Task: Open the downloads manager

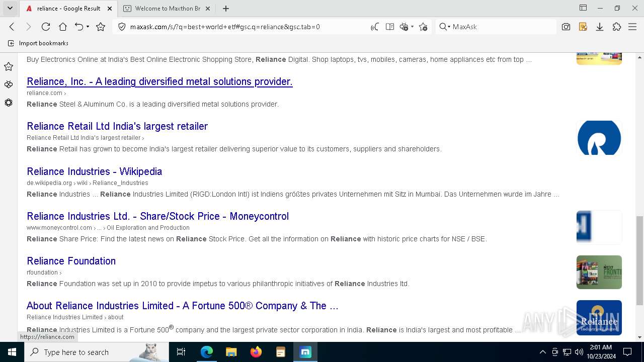Action: point(600,27)
